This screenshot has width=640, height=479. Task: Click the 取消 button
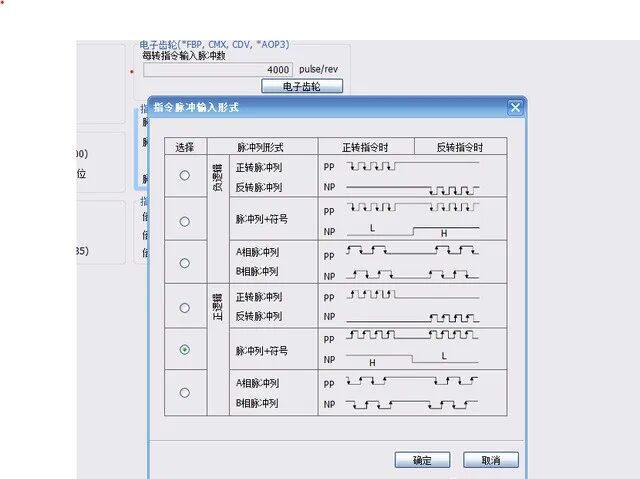pyautogui.click(x=491, y=460)
